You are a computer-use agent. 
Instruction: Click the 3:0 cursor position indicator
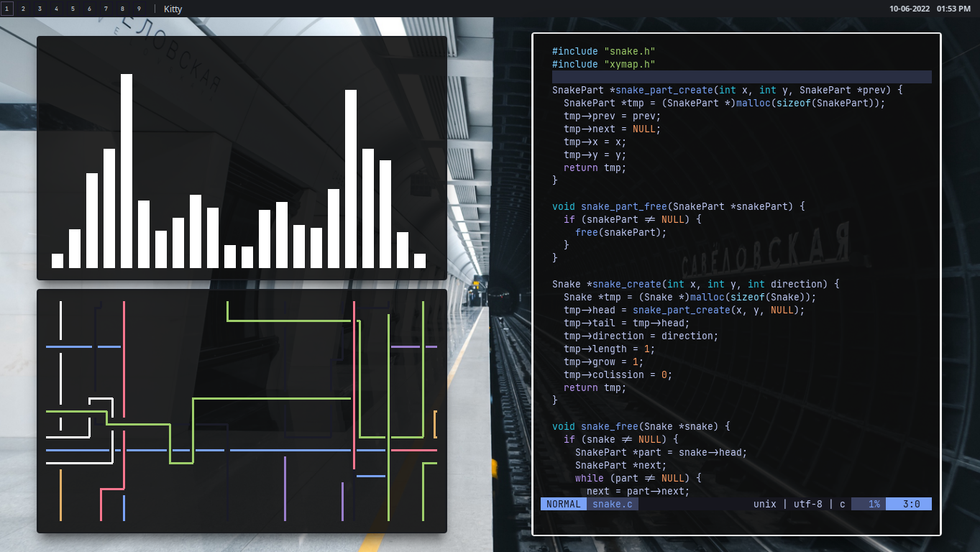909,504
